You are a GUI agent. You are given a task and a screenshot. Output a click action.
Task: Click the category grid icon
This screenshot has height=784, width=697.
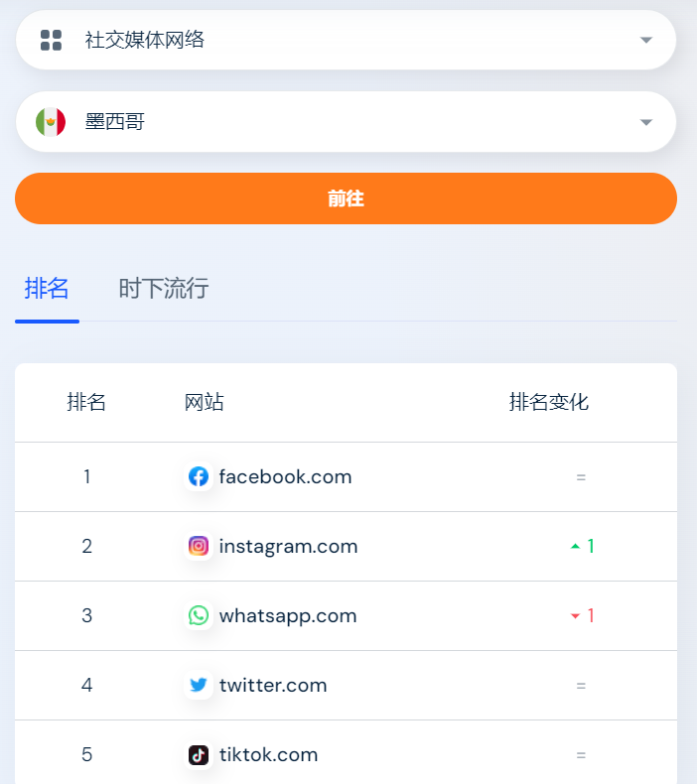51,41
